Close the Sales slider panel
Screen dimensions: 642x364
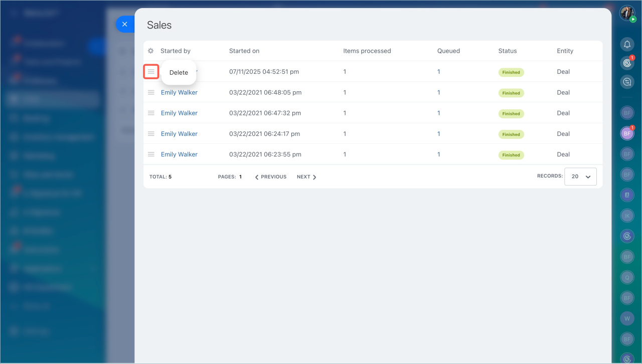click(x=125, y=24)
